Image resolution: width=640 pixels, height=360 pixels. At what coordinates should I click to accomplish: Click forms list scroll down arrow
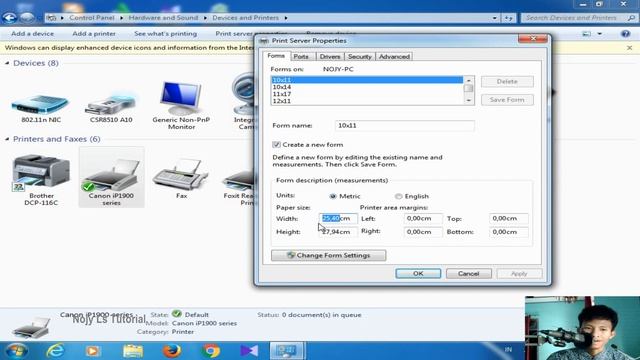(469, 100)
